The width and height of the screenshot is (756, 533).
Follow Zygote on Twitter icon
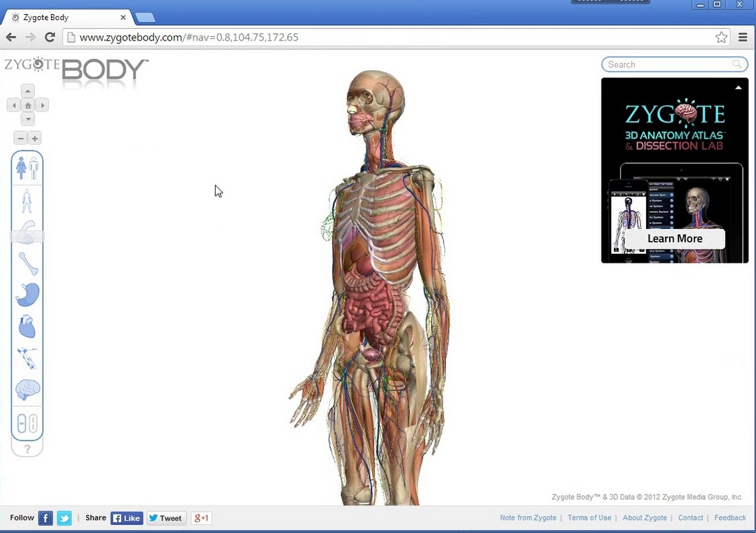point(64,518)
